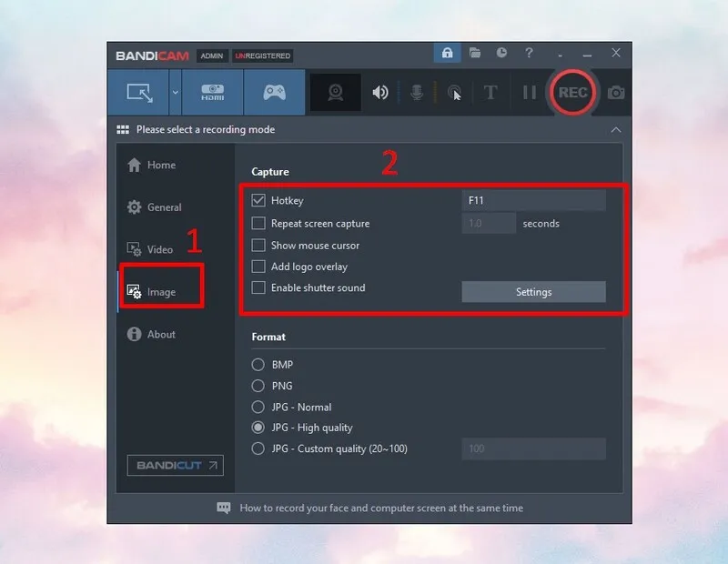Select the HDMI device recording mode
Screen dimensions: 728x564
212,92
